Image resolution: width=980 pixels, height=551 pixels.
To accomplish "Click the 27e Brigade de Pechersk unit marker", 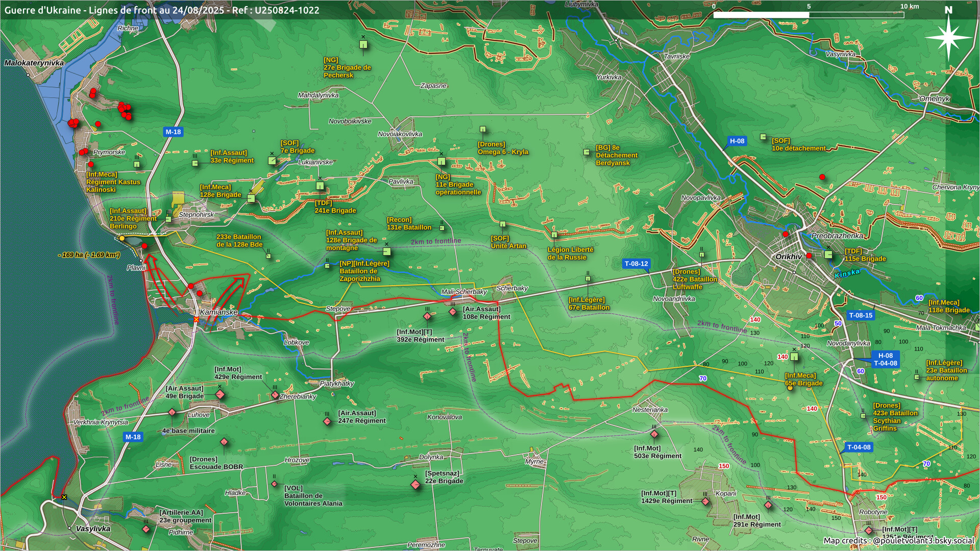I will click(x=363, y=45).
